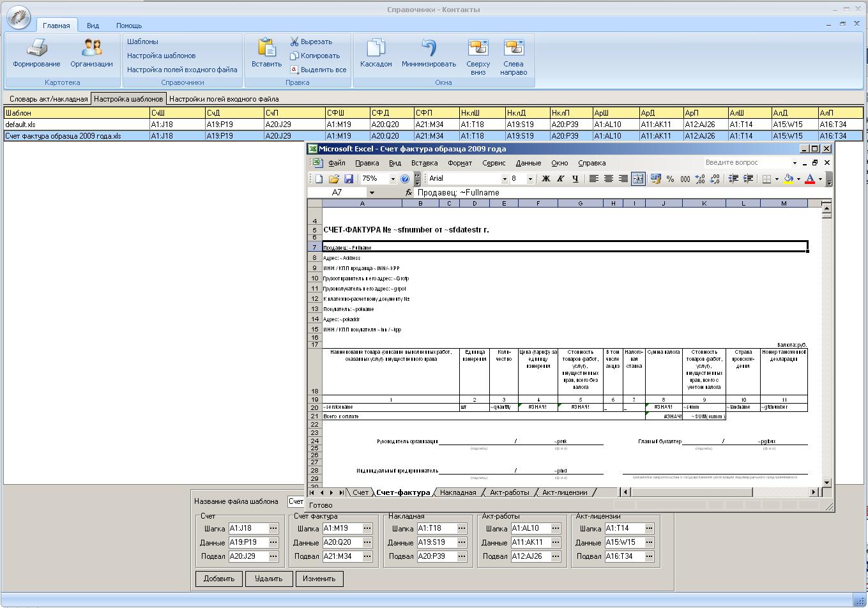The width and height of the screenshot is (868, 608).
Task: Click the Добавить button
Action: (219, 579)
